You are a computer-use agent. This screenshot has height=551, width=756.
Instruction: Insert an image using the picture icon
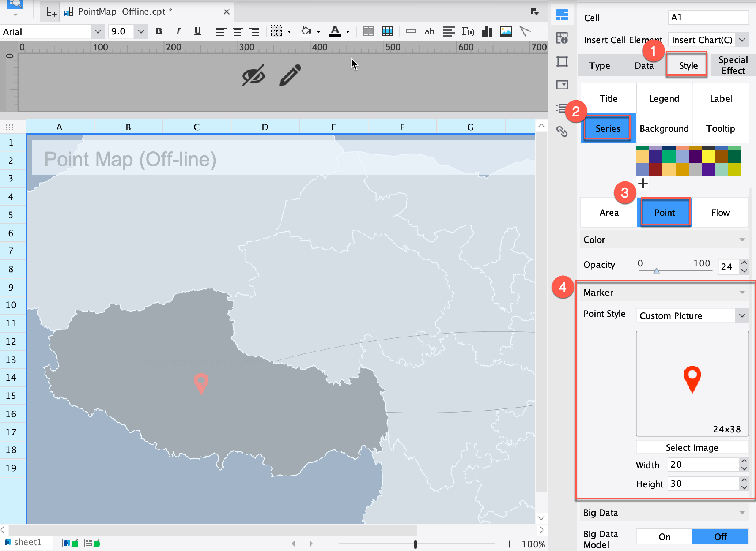coord(506,31)
